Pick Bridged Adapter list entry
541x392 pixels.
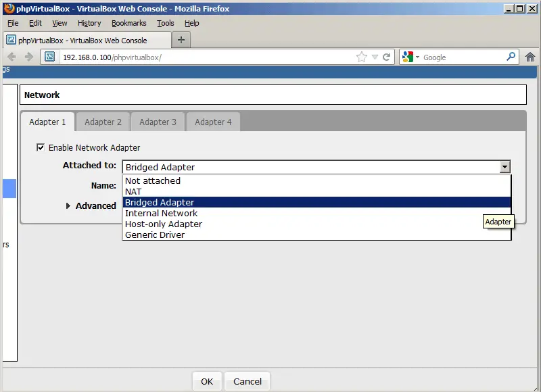tap(316, 202)
